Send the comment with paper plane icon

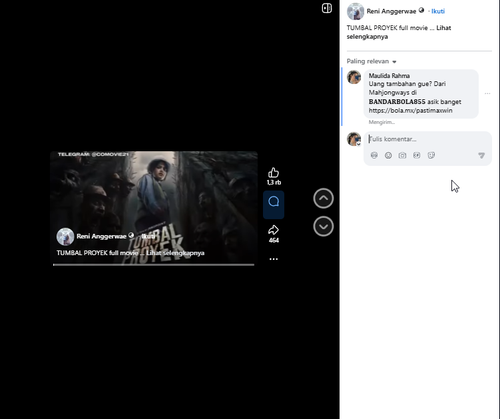point(481,155)
